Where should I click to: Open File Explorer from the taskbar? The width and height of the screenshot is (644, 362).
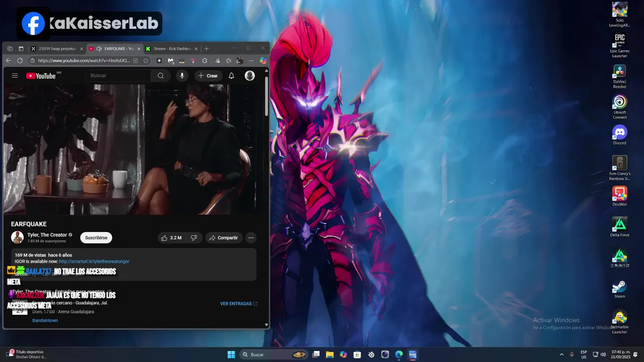(x=330, y=354)
